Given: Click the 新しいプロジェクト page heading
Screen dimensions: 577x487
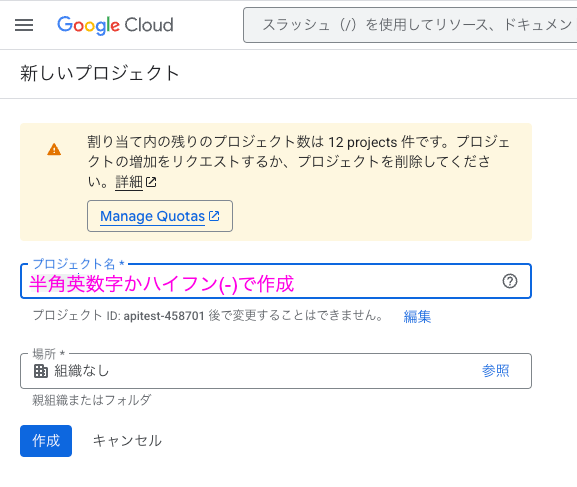Looking at the screenshot, I should 100,73.
